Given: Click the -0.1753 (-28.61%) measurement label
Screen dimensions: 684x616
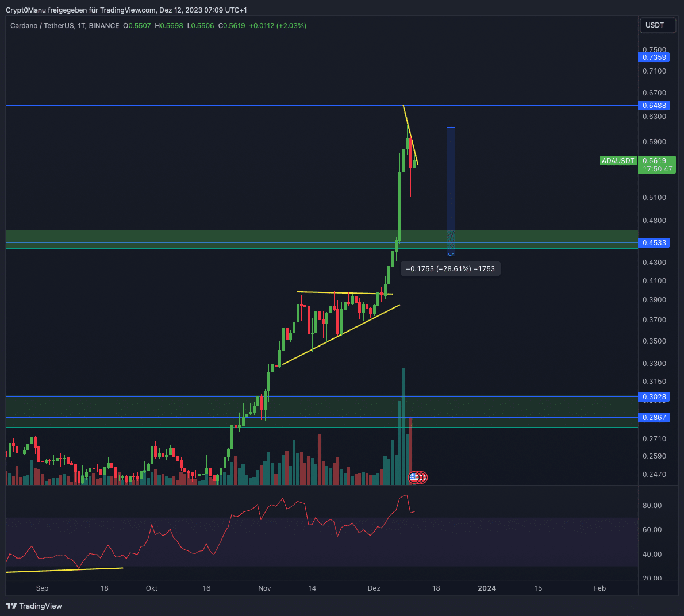Looking at the screenshot, I should tap(450, 268).
